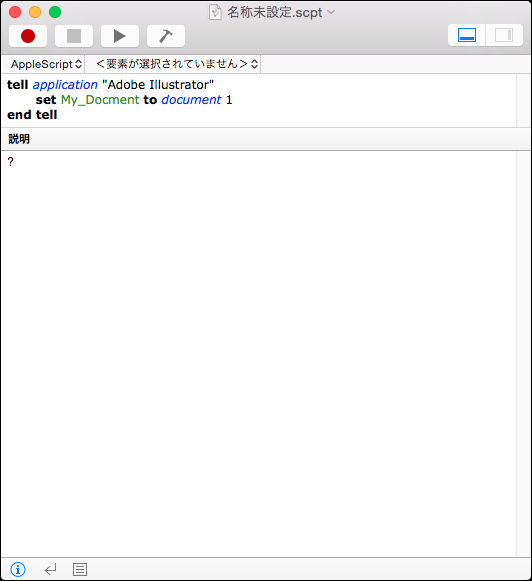Screen dimensions: 532x581
Task: Show the log pane with the list icon
Action: (x=80, y=569)
